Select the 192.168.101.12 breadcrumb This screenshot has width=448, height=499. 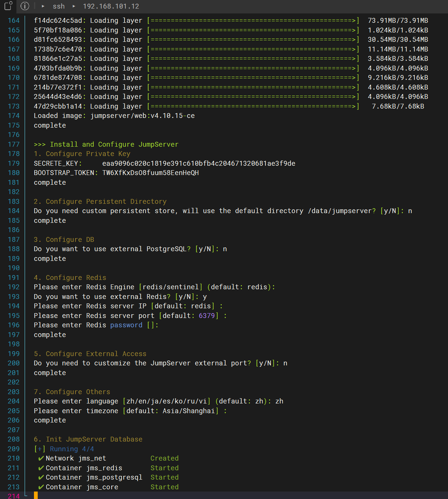click(111, 6)
